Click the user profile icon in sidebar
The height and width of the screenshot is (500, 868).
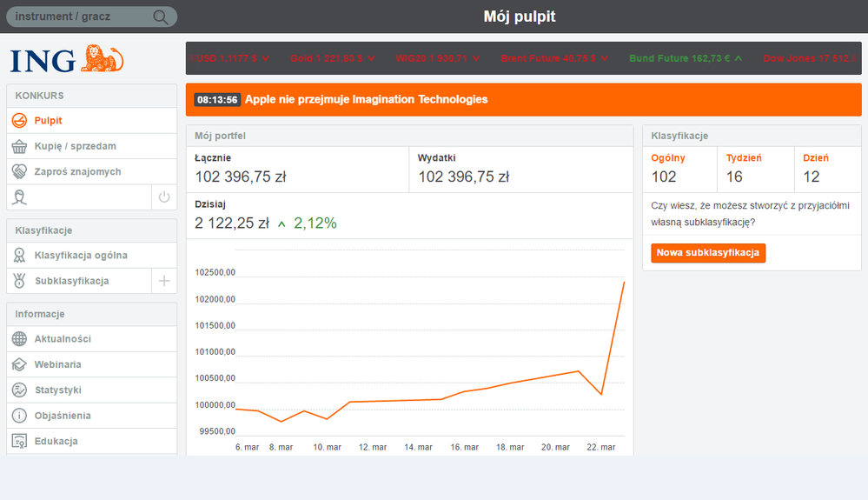[19, 197]
